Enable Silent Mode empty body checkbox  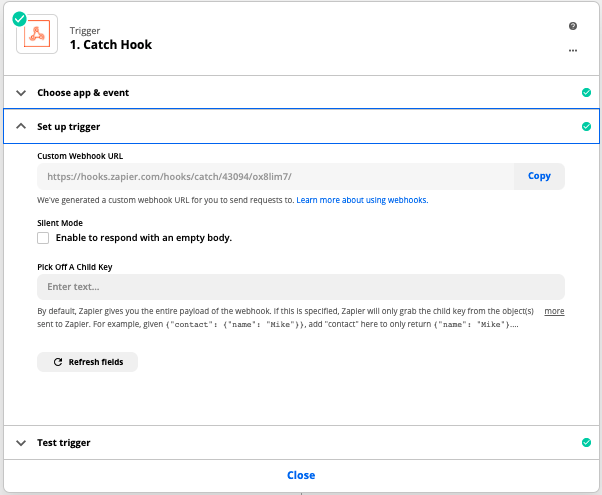point(43,238)
